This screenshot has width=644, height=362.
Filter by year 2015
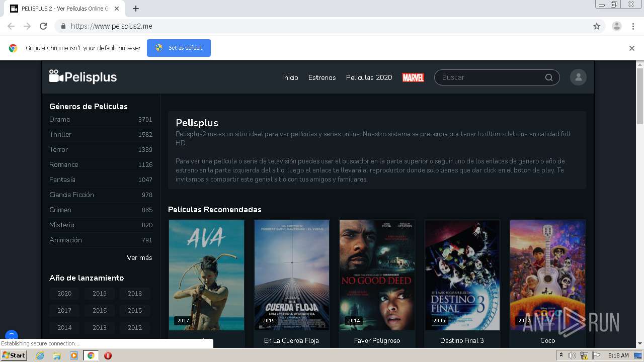click(x=135, y=311)
